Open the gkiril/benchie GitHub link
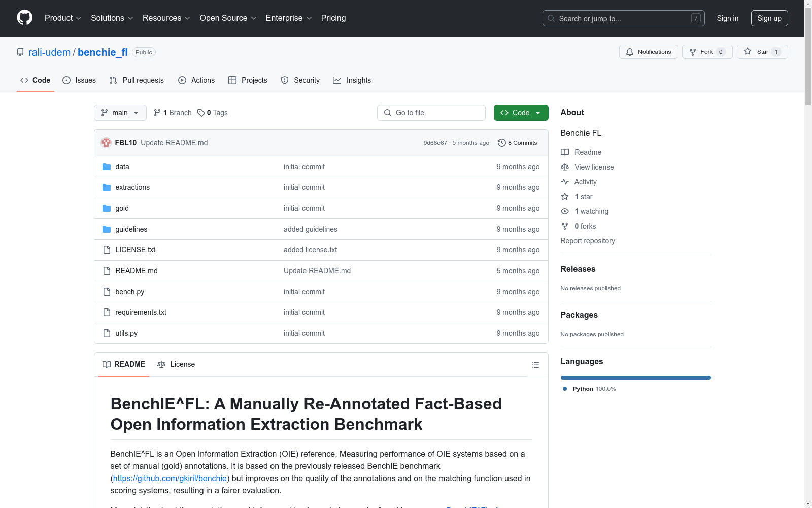812x508 pixels. tap(170, 478)
